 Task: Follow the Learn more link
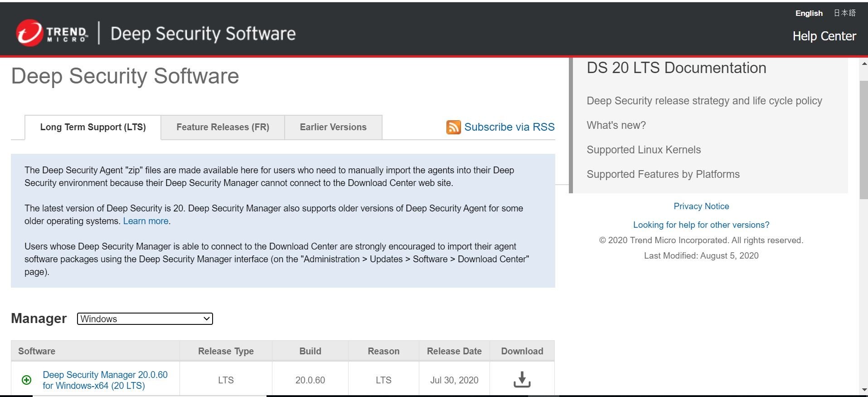[x=145, y=221]
